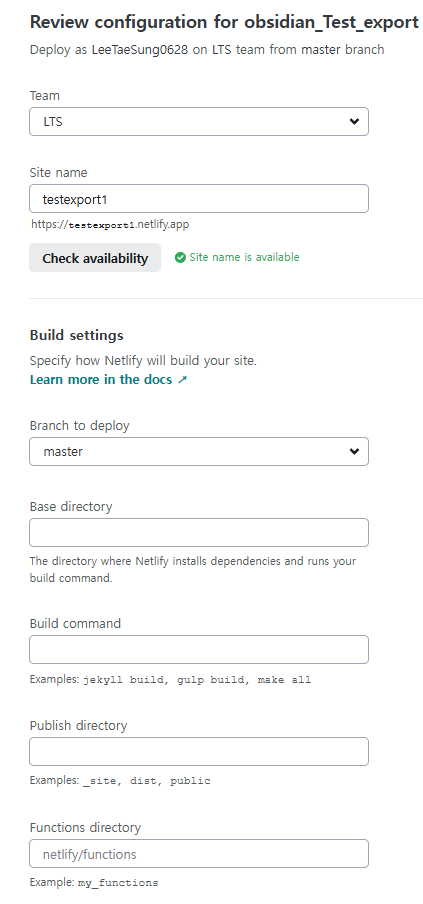Open the Branch to deploy dropdown arrow
423x904 pixels.
(354, 451)
